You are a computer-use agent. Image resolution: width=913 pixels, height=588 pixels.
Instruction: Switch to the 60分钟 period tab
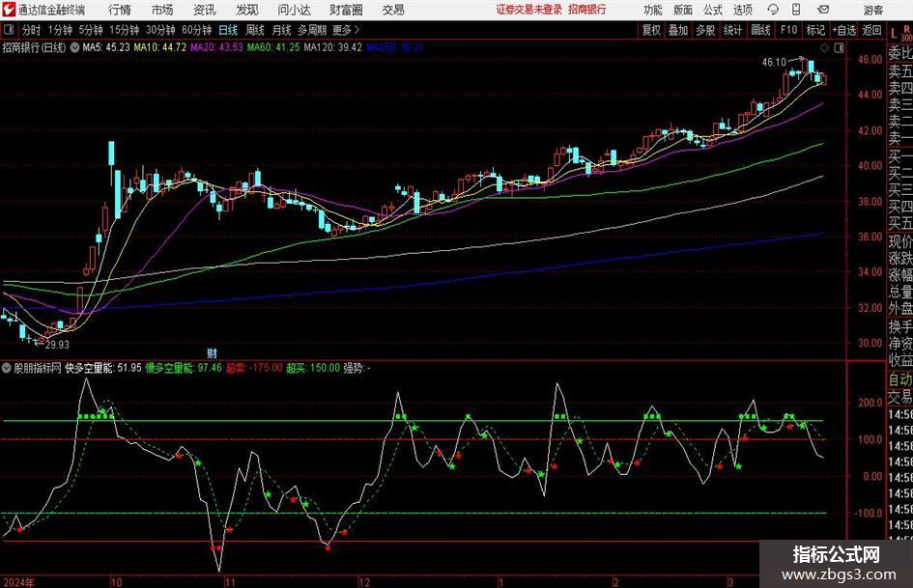(x=196, y=30)
